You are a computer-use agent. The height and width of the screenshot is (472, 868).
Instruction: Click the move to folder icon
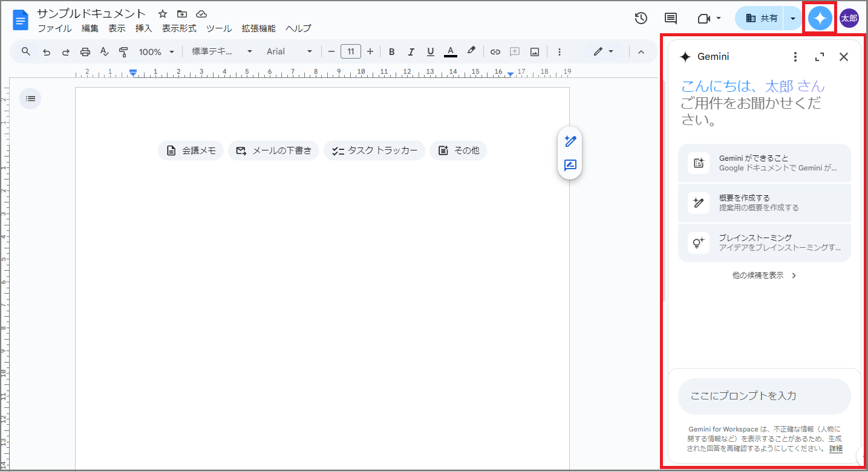(182, 14)
